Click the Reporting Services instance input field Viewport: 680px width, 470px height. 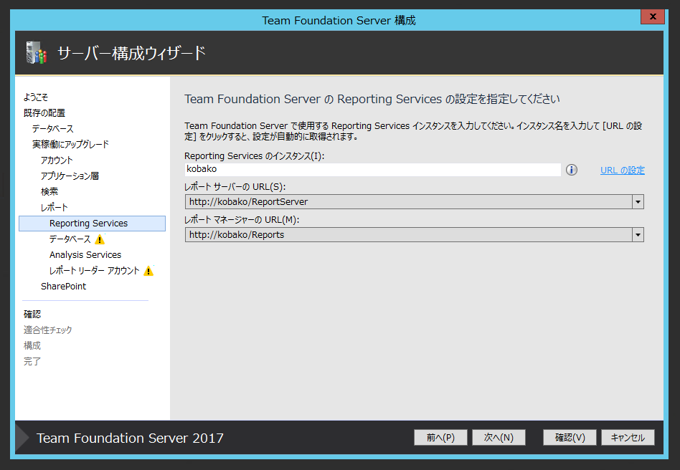coord(373,169)
